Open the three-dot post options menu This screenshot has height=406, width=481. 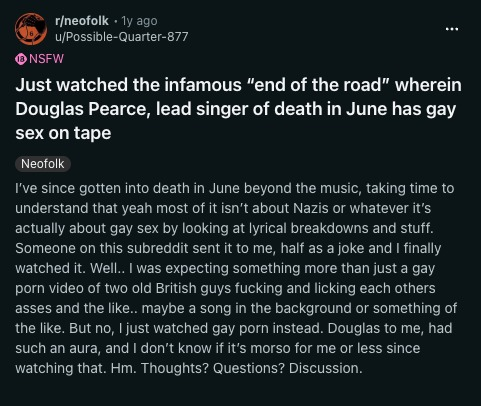pos(452,29)
